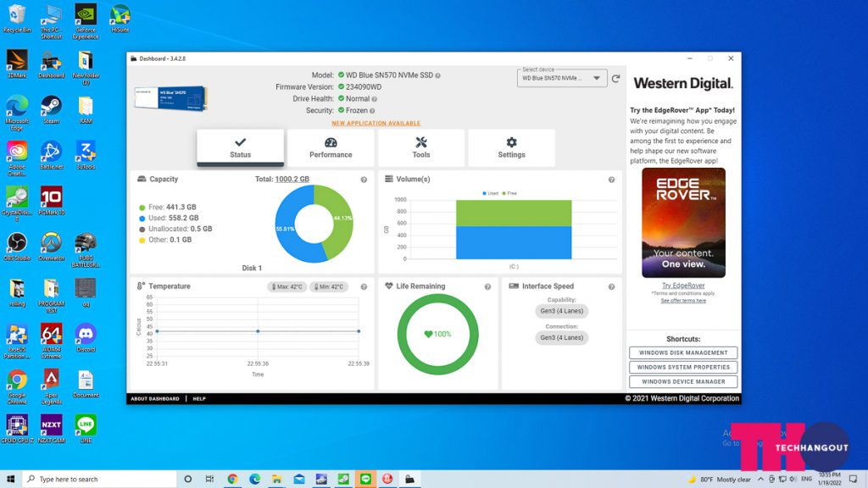Open the notification center in the tray
The image size is (868, 488).
pos(854,479)
